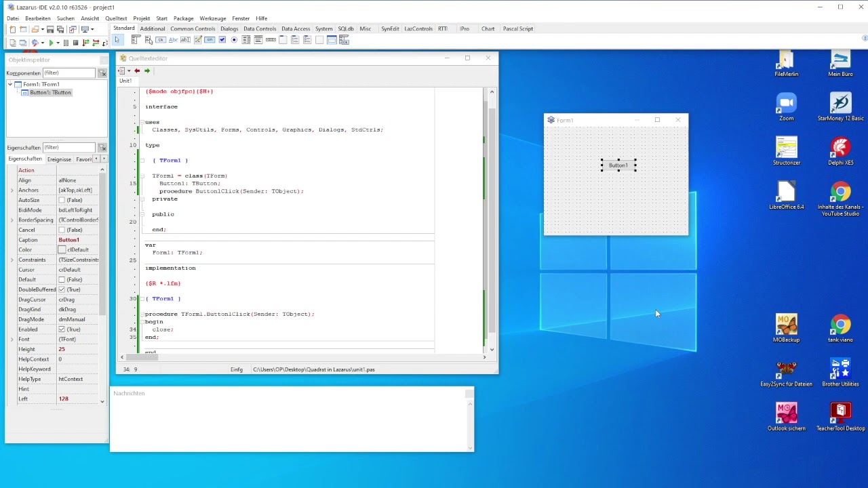The width and height of the screenshot is (868, 488).
Task: Expand the Constraints property
Action: coord(12,260)
